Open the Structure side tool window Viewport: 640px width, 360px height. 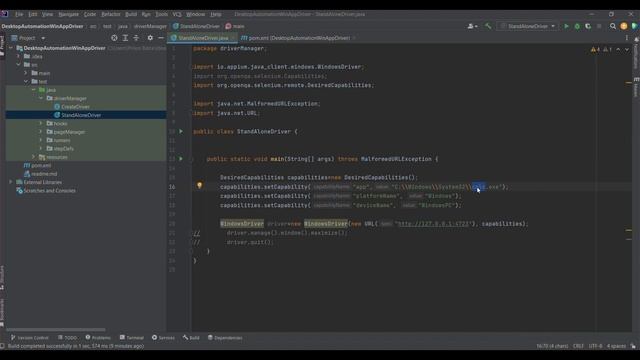2,278
